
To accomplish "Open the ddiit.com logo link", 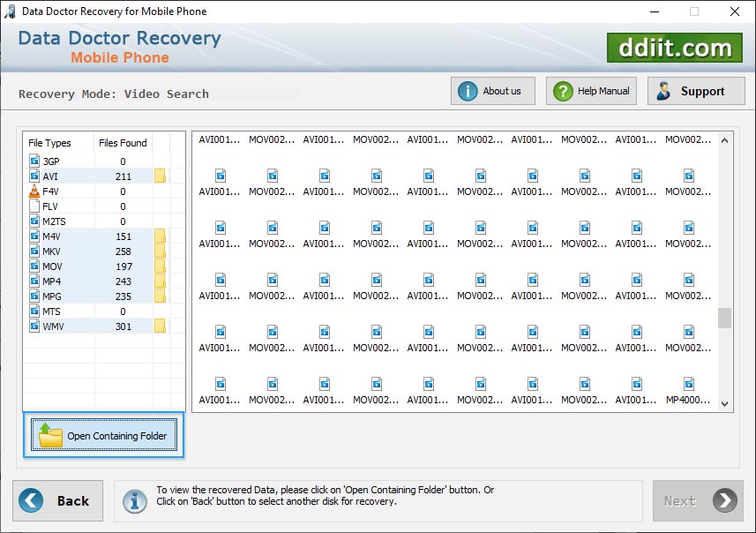I will tap(674, 48).
